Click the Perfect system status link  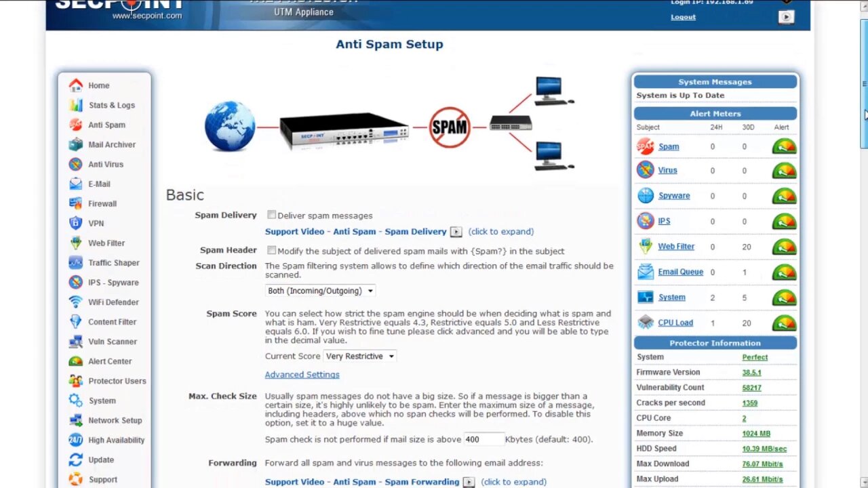click(755, 357)
